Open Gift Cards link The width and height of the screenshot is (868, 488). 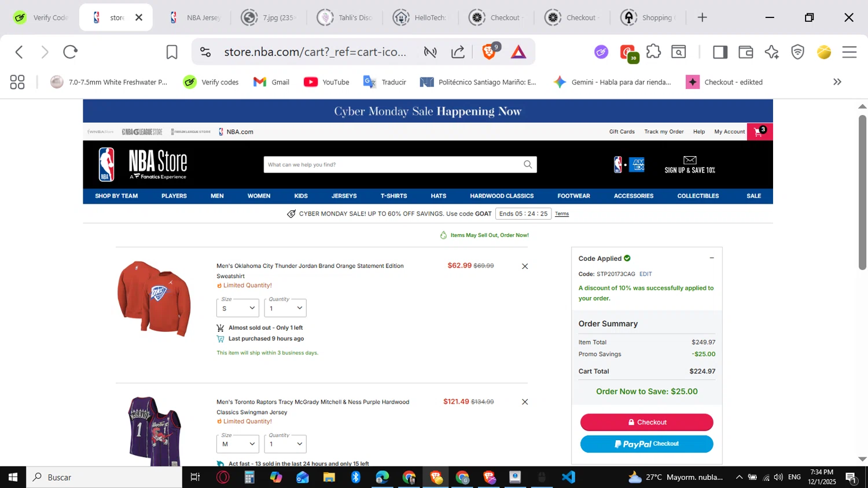point(622,132)
